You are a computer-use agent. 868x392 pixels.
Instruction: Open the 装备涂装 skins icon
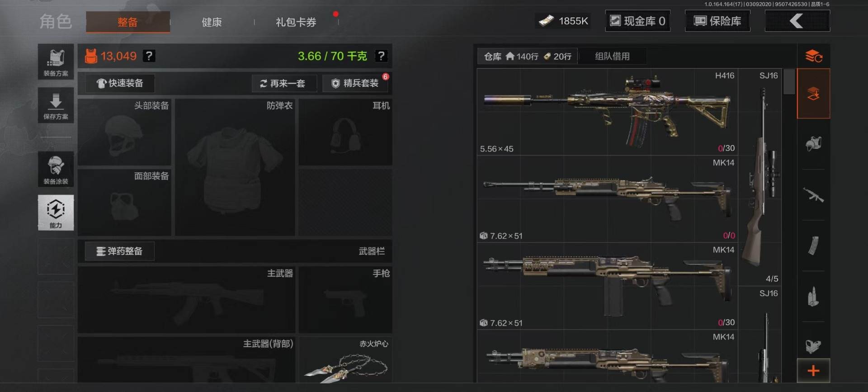click(56, 169)
